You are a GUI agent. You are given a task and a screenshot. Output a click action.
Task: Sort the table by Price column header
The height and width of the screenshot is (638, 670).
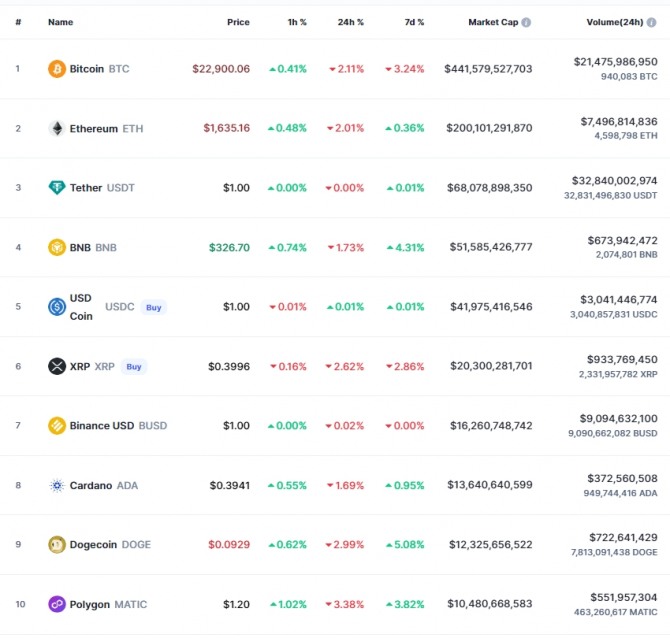coord(238,22)
